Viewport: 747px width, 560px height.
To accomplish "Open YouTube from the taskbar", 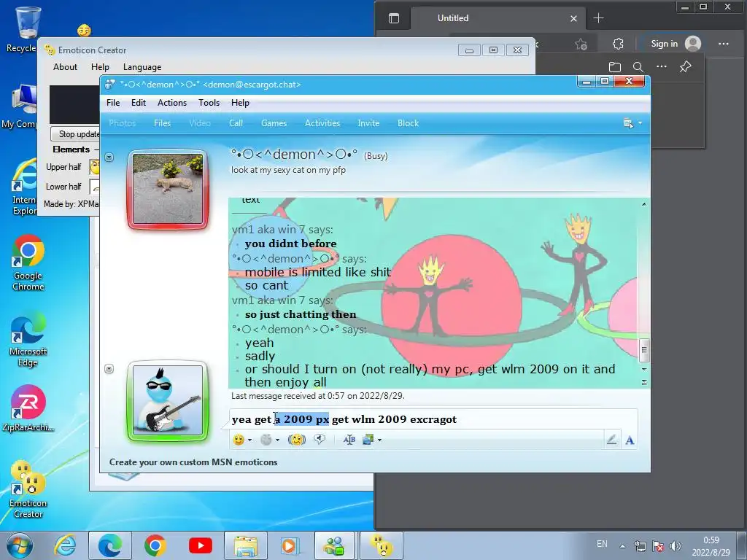I will click(201, 545).
